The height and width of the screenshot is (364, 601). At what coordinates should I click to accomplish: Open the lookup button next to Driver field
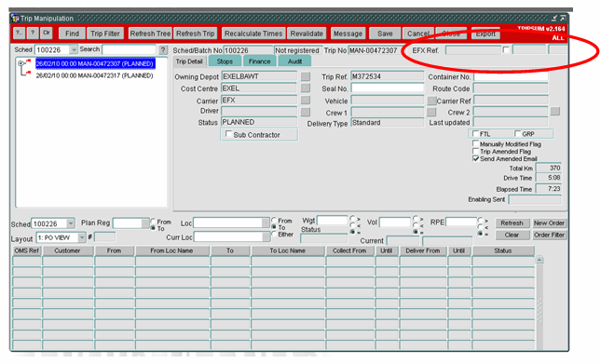pyautogui.click(x=305, y=112)
